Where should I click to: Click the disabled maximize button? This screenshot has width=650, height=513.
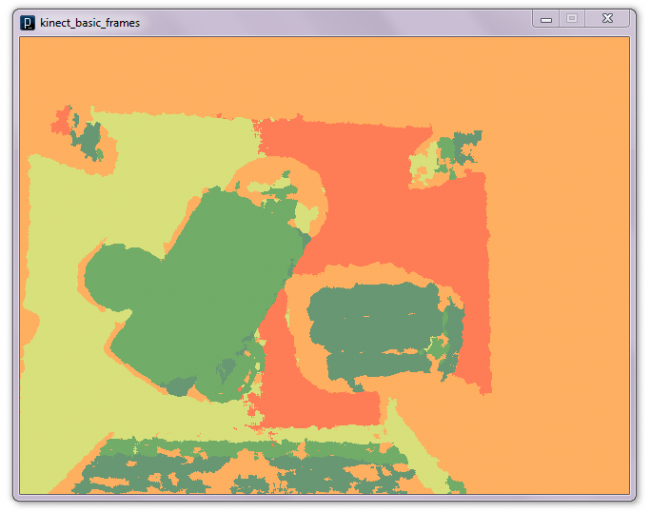[x=572, y=19]
